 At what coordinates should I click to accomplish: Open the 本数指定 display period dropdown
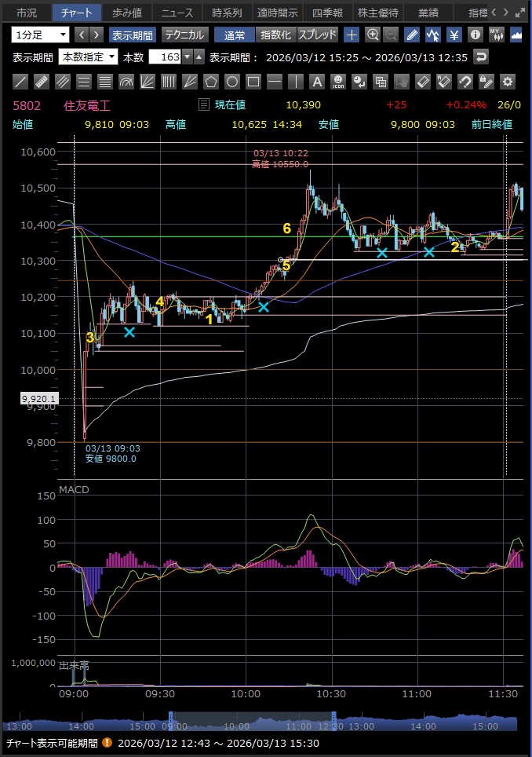coord(88,57)
